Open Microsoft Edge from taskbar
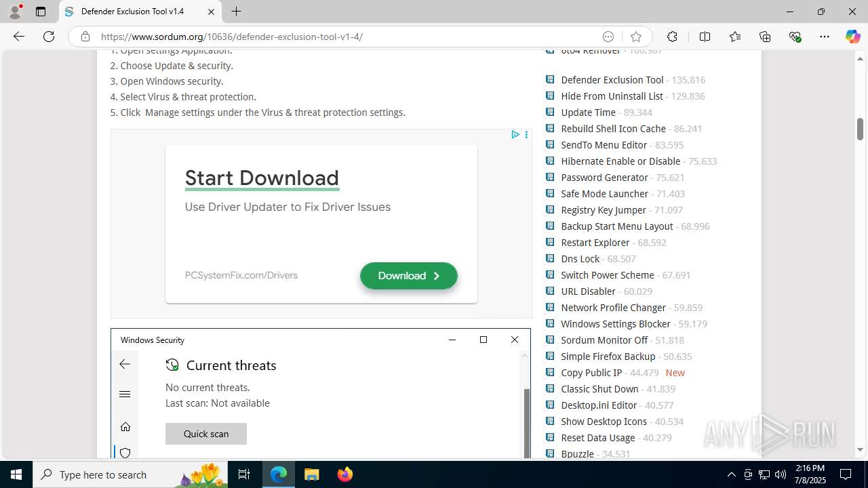Viewport: 868px width, 488px height. [279, 474]
